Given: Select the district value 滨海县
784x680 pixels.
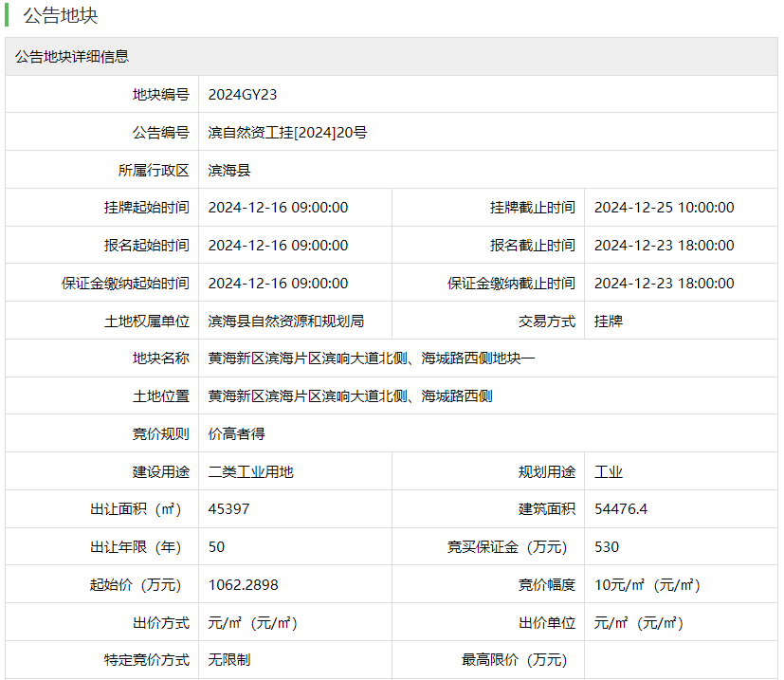Looking at the screenshot, I should (x=229, y=170).
